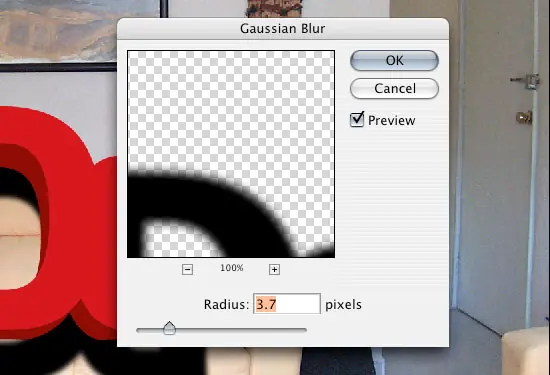
Task: Click the 100% zoom level text
Action: [232, 268]
